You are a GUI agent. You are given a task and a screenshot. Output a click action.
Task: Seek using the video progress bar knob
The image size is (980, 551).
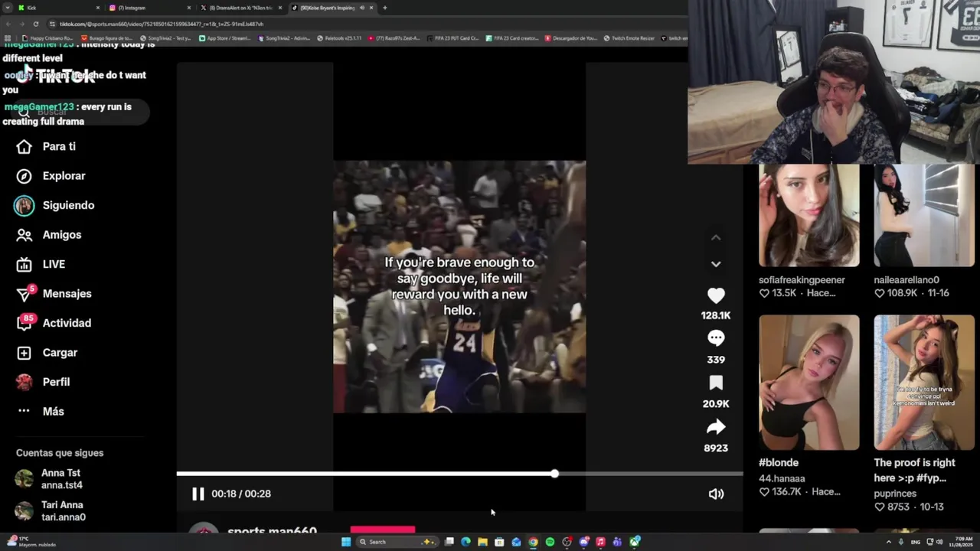(554, 474)
